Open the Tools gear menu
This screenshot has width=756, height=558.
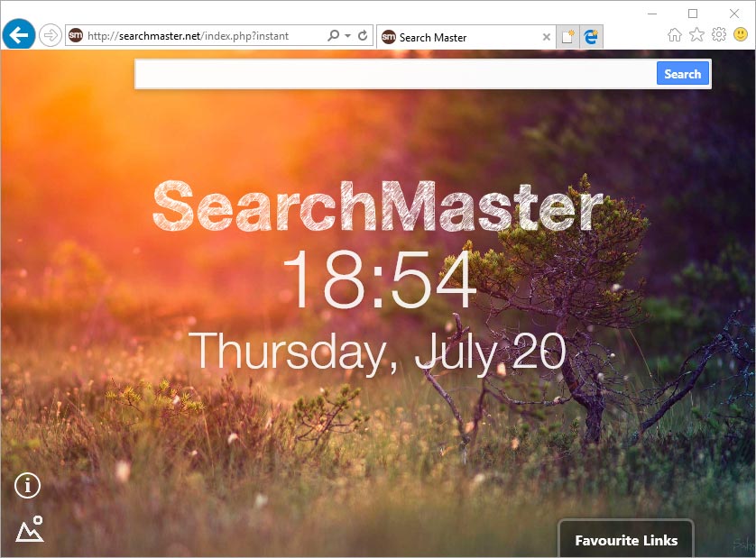tap(718, 35)
